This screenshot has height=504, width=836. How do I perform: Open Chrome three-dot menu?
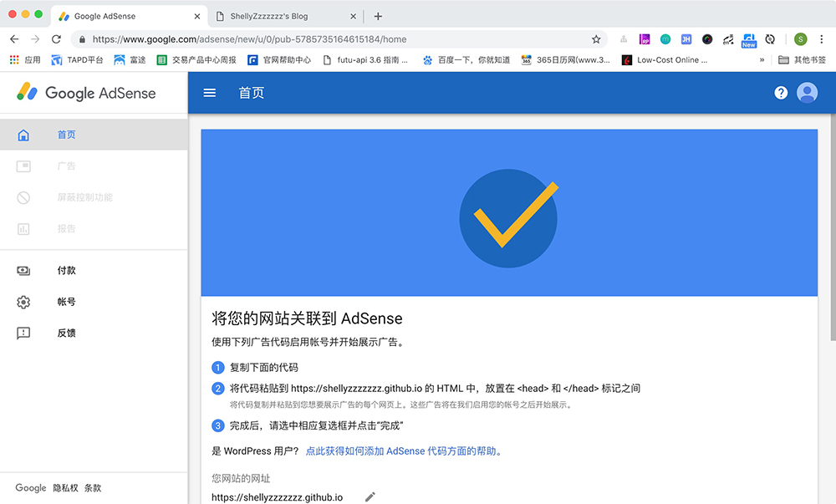point(821,39)
